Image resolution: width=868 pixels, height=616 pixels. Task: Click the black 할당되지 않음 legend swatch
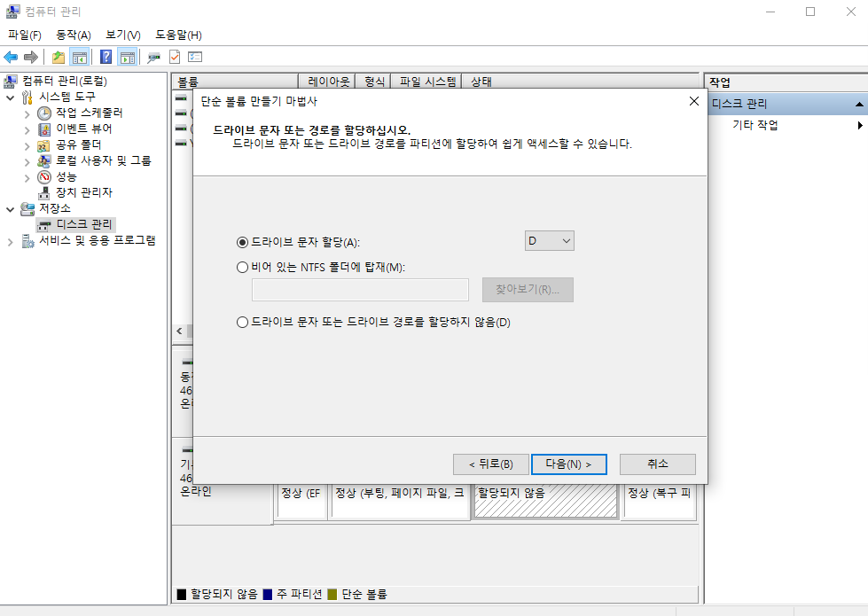tap(182, 595)
